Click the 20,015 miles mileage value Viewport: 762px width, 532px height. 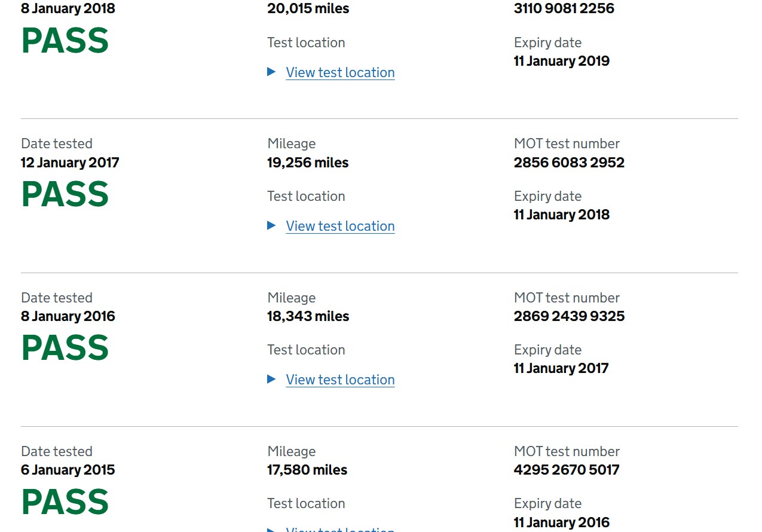(308, 9)
